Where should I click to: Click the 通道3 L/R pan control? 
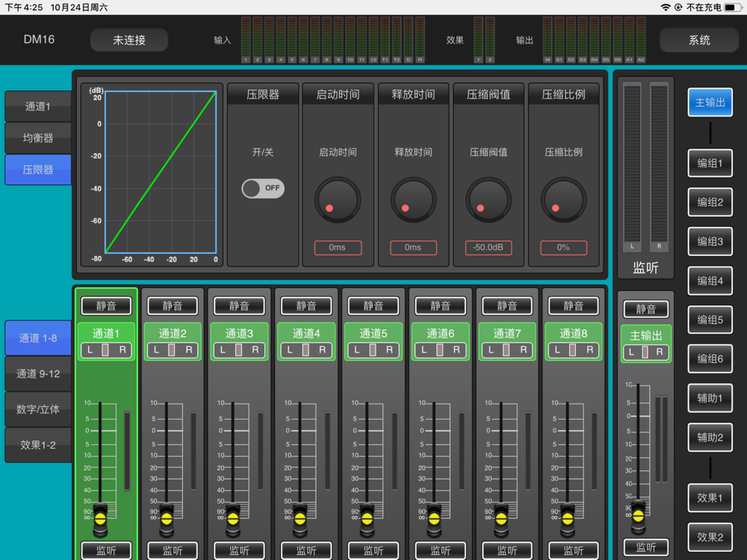point(239,350)
